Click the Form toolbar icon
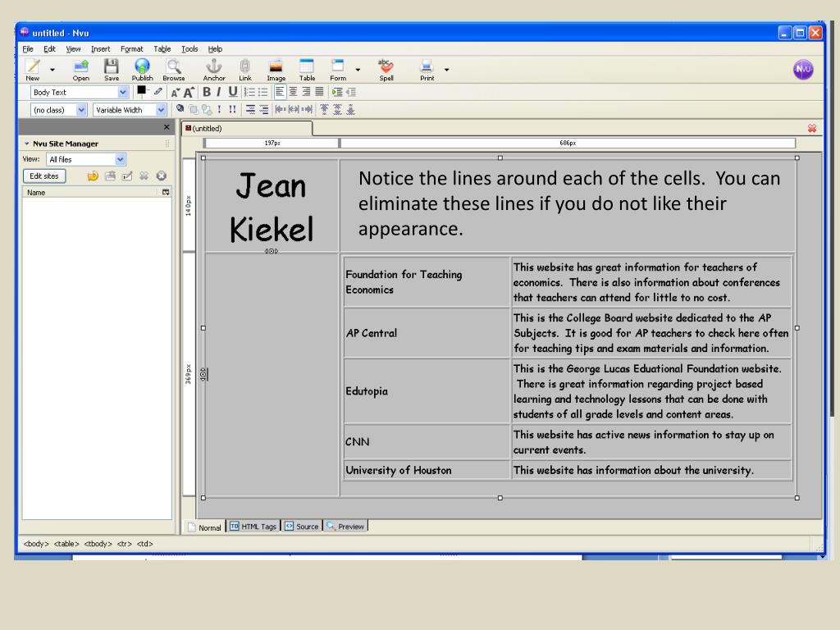Image resolution: width=840 pixels, height=630 pixels. coord(337,70)
